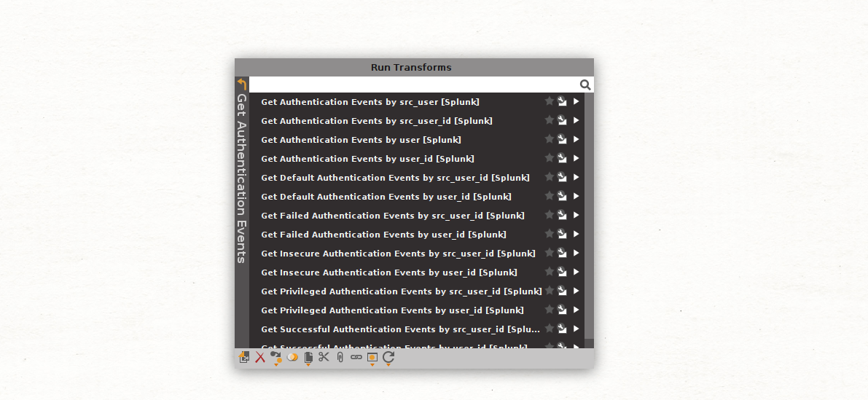
Task: Click the Merge entities icon
Action: (x=292, y=358)
